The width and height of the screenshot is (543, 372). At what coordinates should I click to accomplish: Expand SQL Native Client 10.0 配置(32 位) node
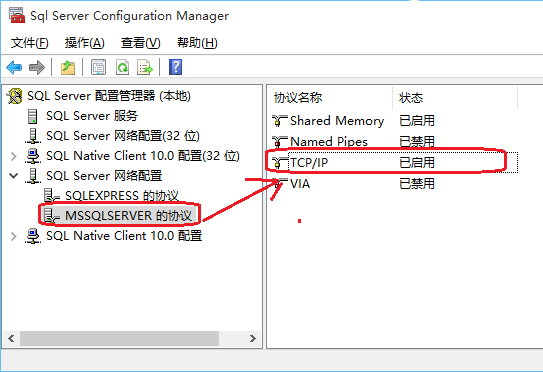pyautogui.click(x=14, y=156)
